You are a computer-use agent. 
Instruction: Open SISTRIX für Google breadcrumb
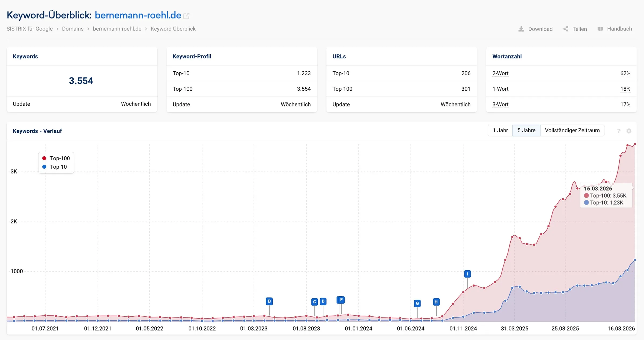(x=30, y=29)
